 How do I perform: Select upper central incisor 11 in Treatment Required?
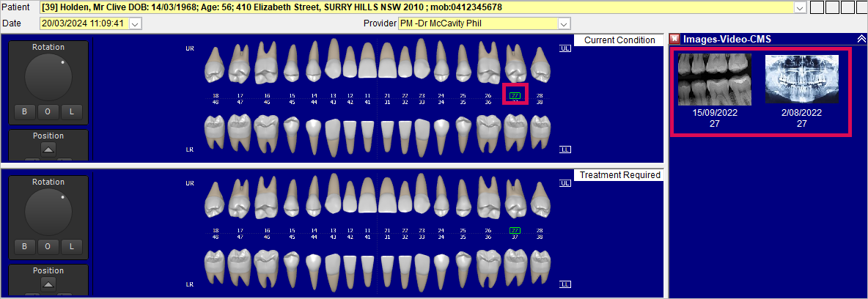tap(368, 199)
